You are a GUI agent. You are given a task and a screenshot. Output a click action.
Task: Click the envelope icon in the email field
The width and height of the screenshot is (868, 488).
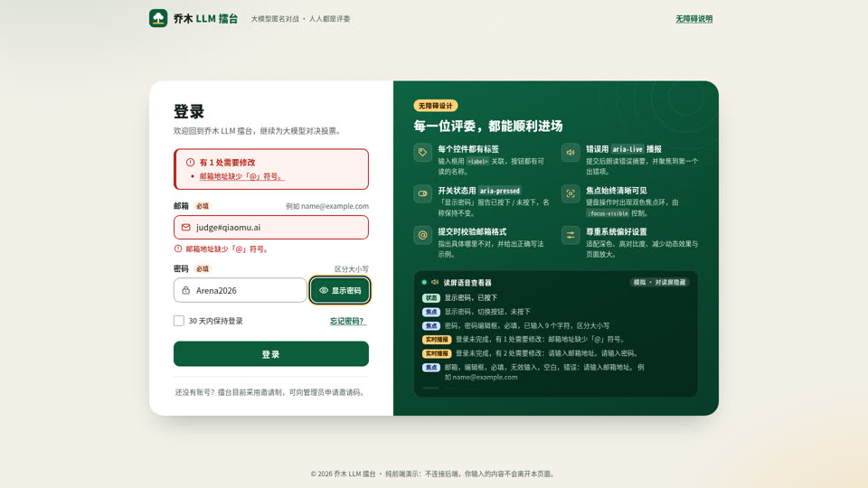pyautogui.click(x=186, y=228)
